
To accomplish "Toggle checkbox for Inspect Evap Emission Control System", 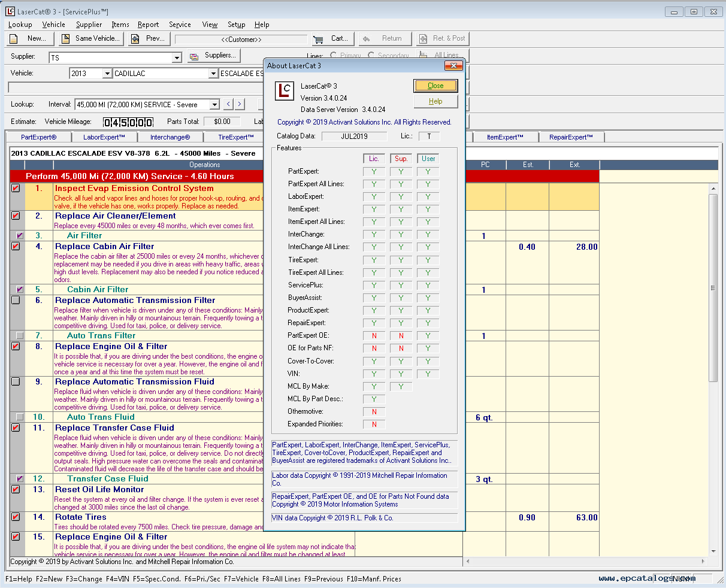I will [16, 188].
